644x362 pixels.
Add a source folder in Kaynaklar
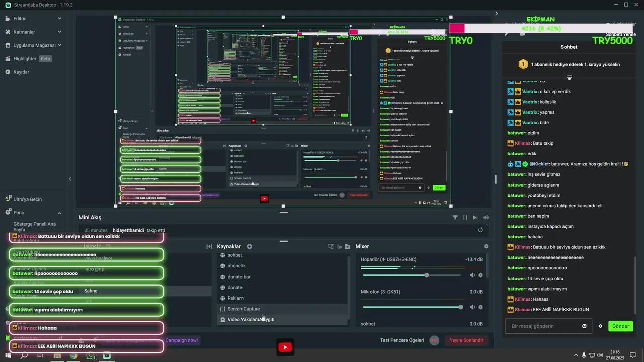tap(347, 246)
